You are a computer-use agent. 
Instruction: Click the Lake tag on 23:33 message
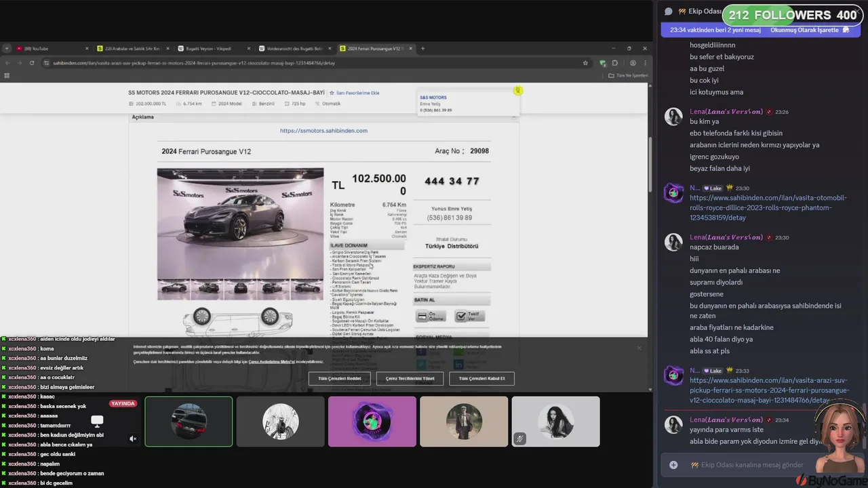[x=713, y=371]
